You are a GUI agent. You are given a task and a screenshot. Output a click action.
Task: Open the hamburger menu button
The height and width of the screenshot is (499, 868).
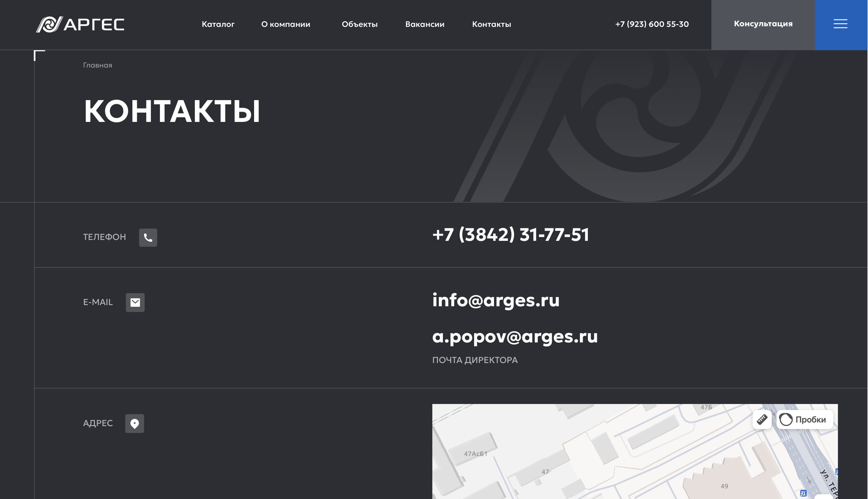pyautogui.click(x=841, y=25)
